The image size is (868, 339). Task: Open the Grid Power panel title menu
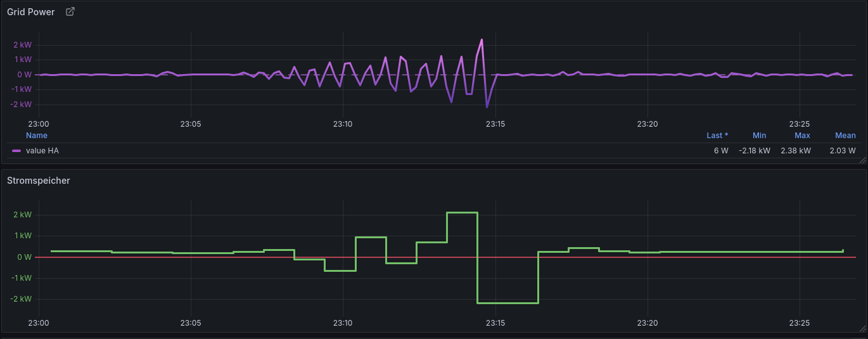tap(31, 12)
